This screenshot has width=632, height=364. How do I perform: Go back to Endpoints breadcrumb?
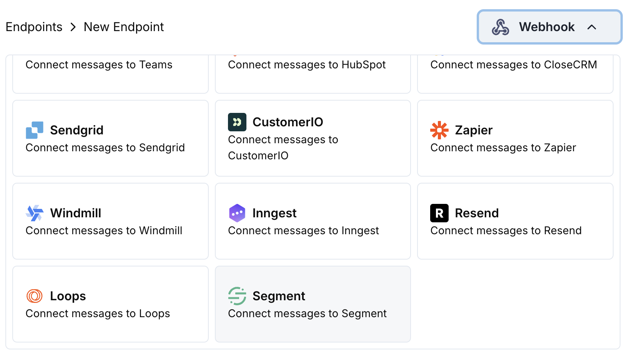(34, 27)
